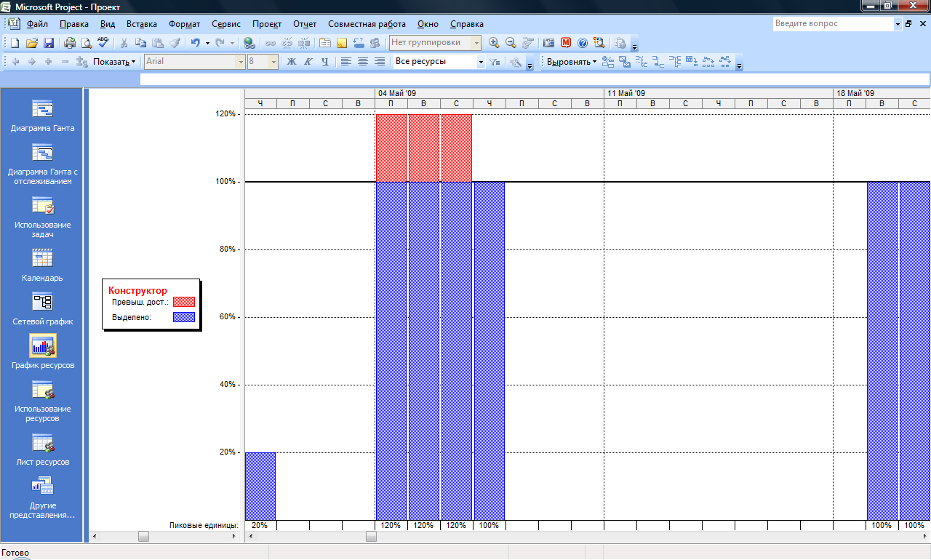Open the Отчет menu
Viewport: 931px width, 560px height.
click(305, 24)
